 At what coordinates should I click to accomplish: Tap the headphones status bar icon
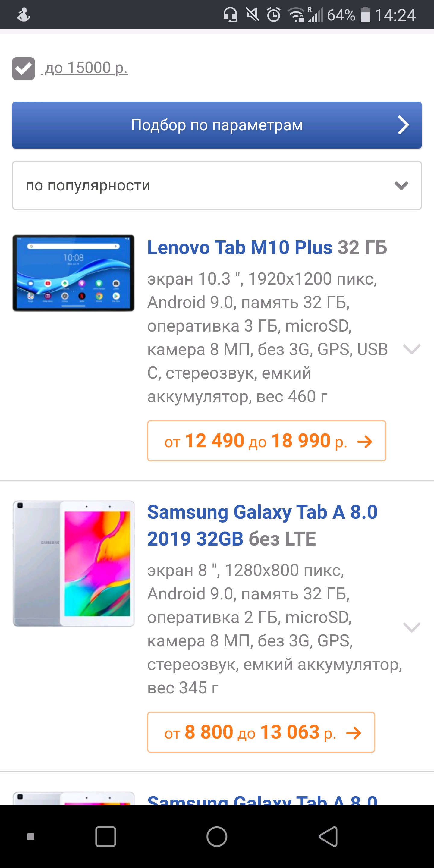pos(230,15)
